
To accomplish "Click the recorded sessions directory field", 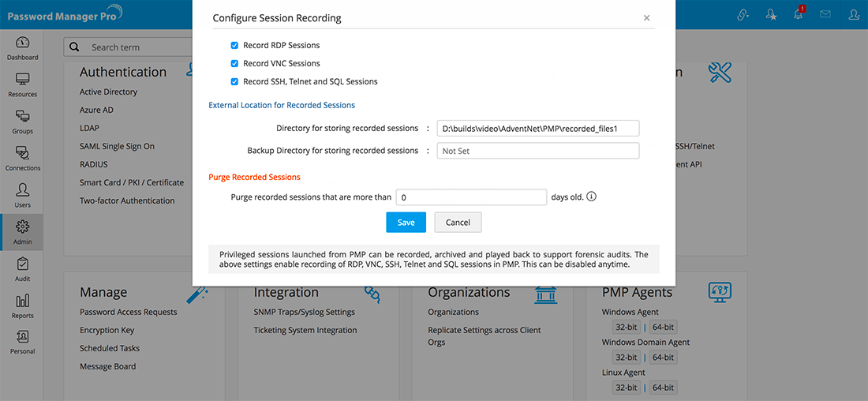I will point(537,128).
